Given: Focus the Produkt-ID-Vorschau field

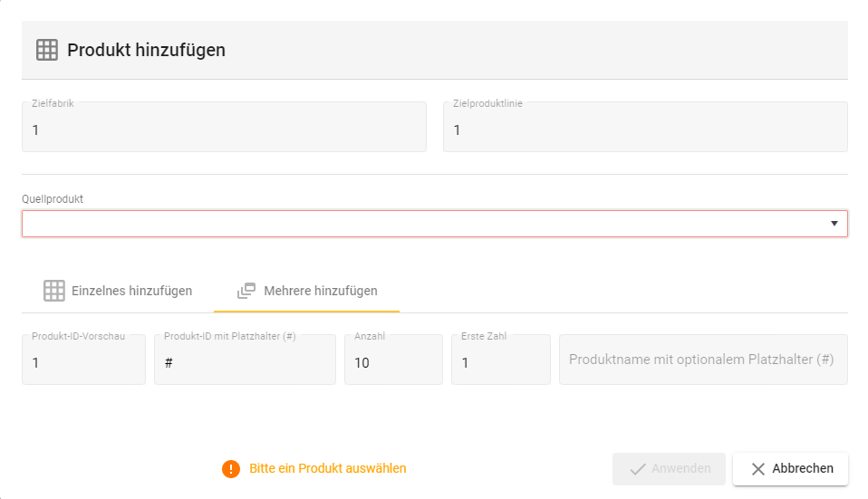Looking at the screenshot, I should (x=83, y=362).
